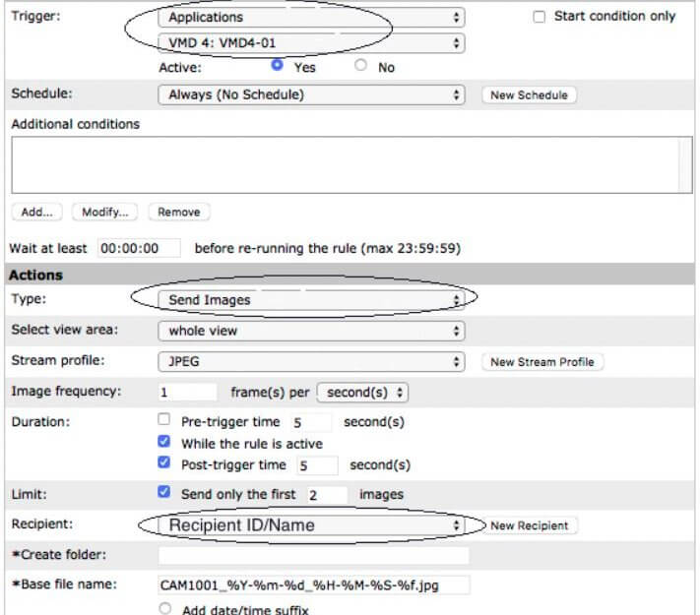Expand the VMD 4: VMD4-01 dropdown
This screenshot has width=700, height=615.
(311, 43)
